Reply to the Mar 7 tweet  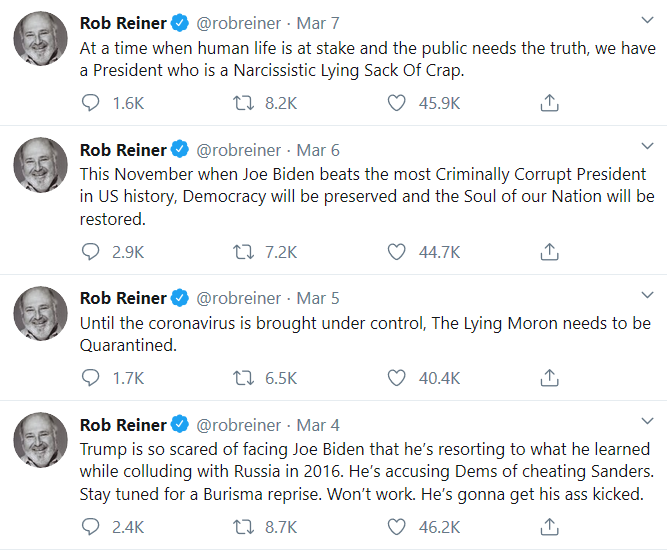point(90,103)
